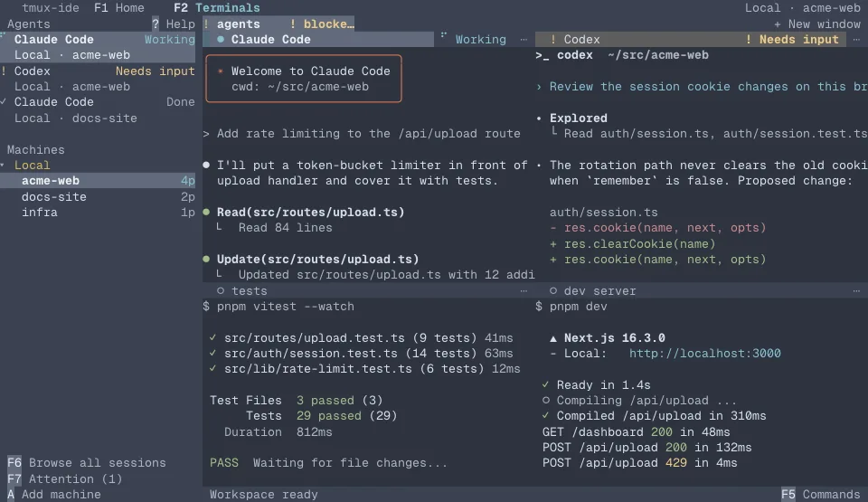The height and width of the screenshot is (502, 868).
Task: Click Add machine shortcut
Action: [x=54, y=494]
